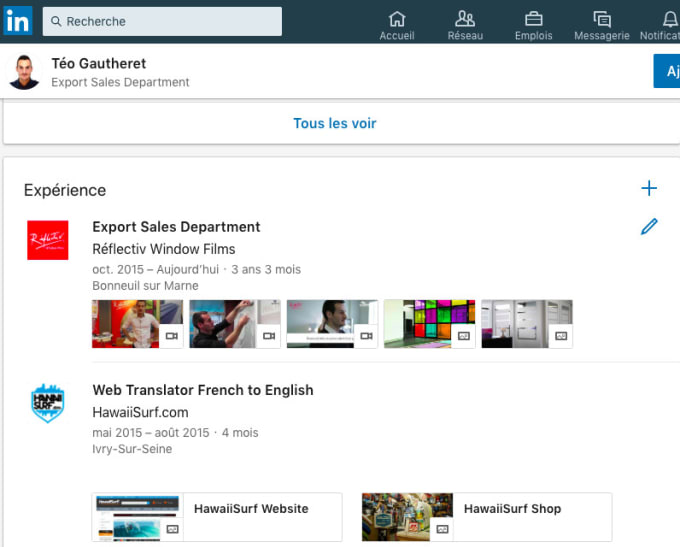The width and height of the screenshot is (680, 547).
Task: Open the Réseau network icon
Action: pyautogui.click(x=465, y=19)
